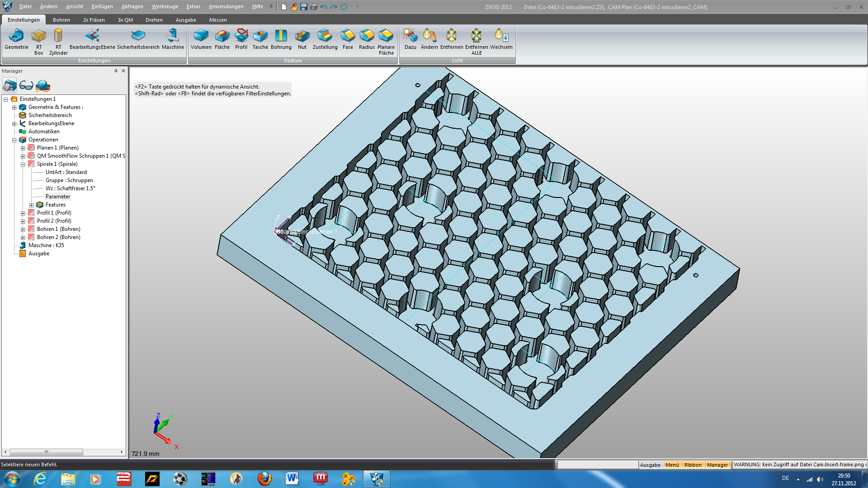Open Firefox from the taskbar
The width and height of the screenshot is (868, 488).
[x=264, y=479]
